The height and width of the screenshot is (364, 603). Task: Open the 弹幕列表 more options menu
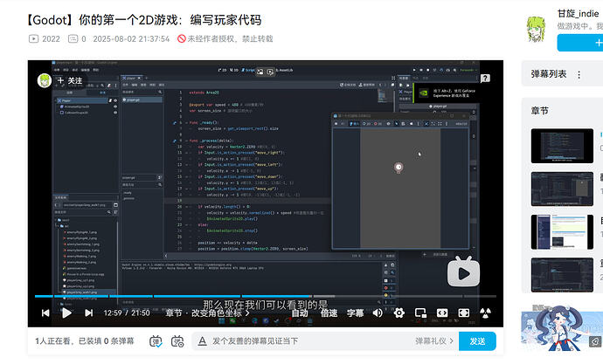(579, 75)
